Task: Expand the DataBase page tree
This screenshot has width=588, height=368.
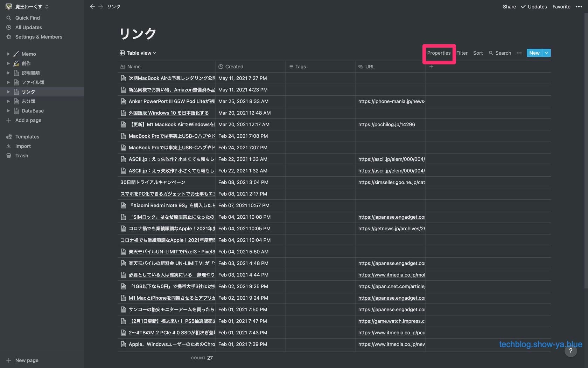Action: coord(8,111)
